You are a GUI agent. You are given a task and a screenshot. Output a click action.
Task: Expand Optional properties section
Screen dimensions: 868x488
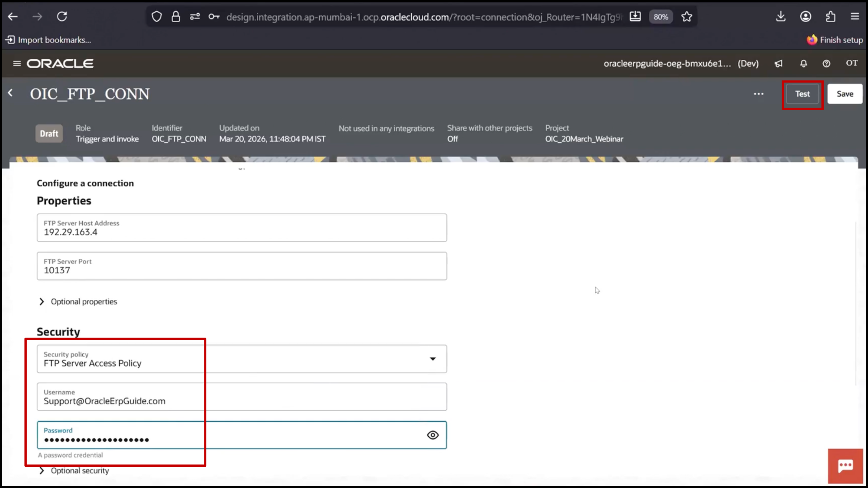[x=78, y=301]
